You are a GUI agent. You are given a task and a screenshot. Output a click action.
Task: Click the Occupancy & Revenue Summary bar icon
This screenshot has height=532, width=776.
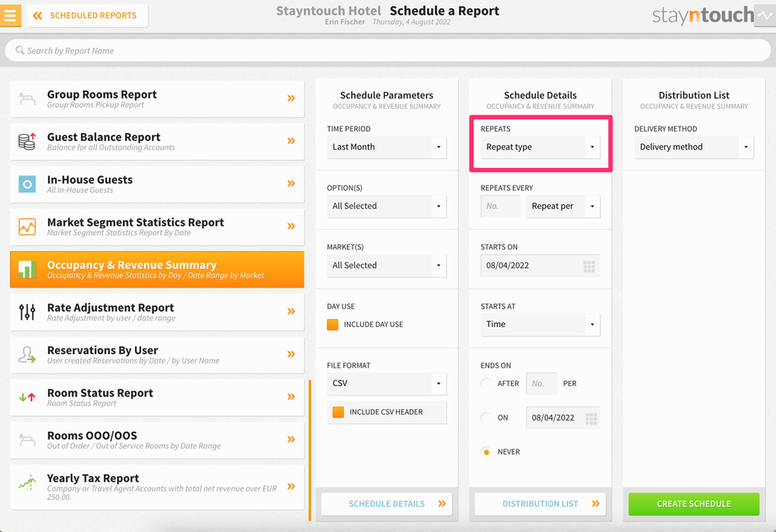coord(27,269)
